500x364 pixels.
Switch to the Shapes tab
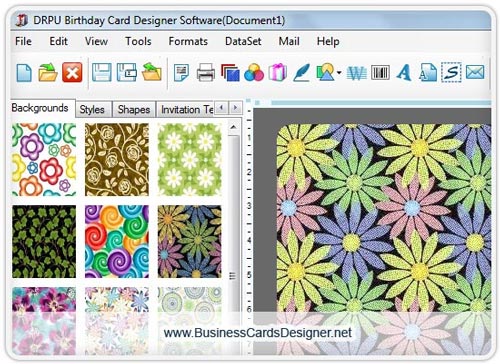tap(134, 109)
